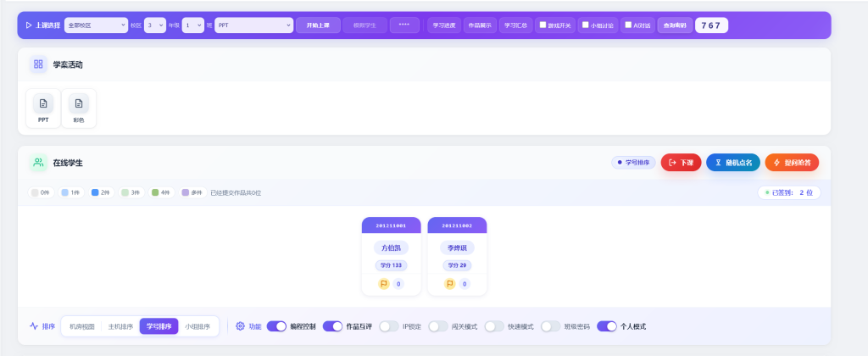
Task: Open the PPT activity file icon
Action: pyautogui.click(x=43, y=103)
